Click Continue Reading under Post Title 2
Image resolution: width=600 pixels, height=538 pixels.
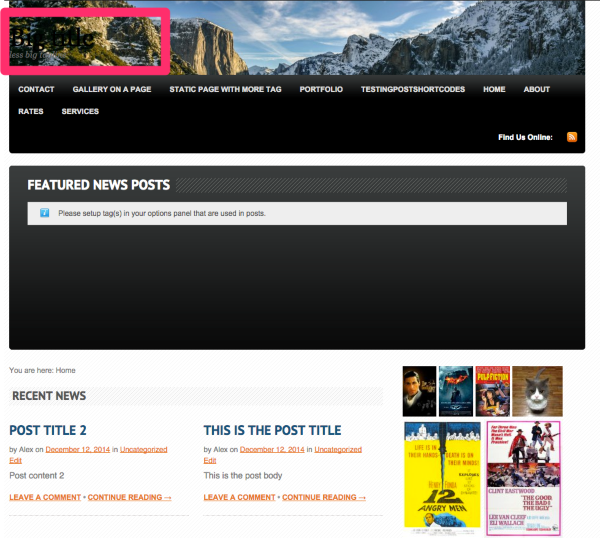click(x=129, y=497)
